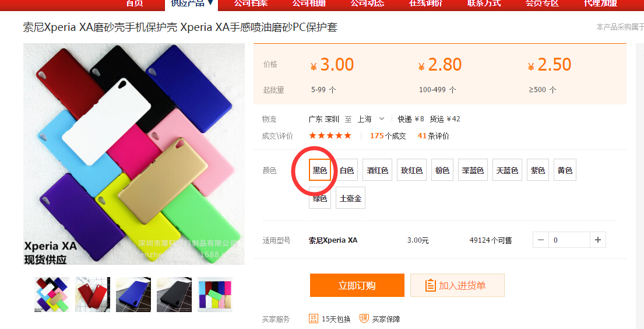Decrease quantity with minus button
The width and height of the screenshot is (644, 329).
(541, 240)
